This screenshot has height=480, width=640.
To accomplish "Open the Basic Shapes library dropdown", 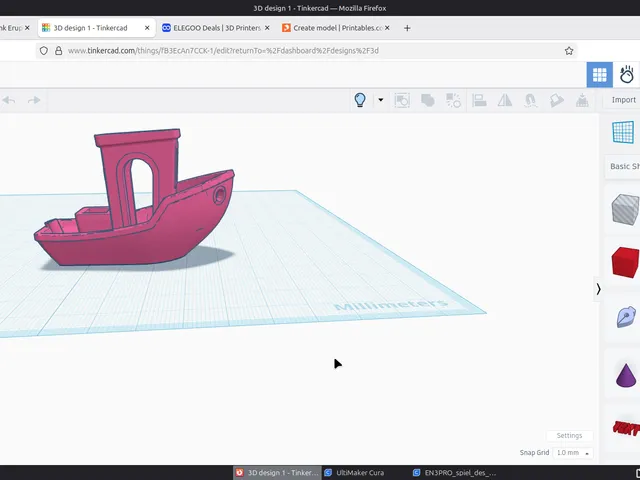I will pos(624,166).
